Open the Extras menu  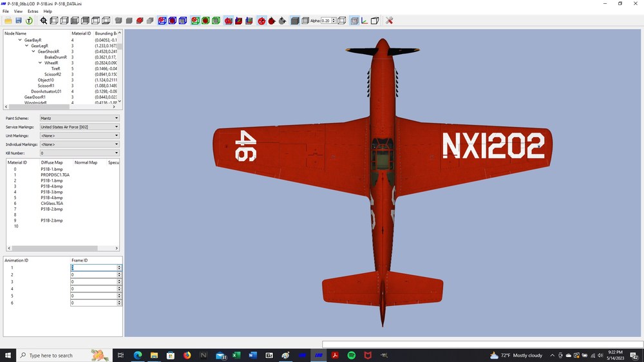pyautogui.click(x=33, y=12)
